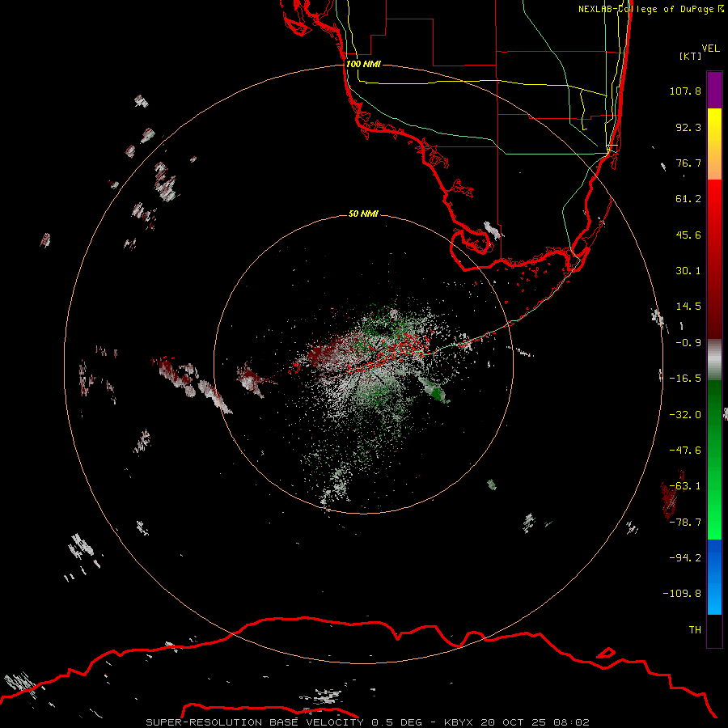Click the blue segment of velocity color bar
728x728 pixels.
(714, 577)
